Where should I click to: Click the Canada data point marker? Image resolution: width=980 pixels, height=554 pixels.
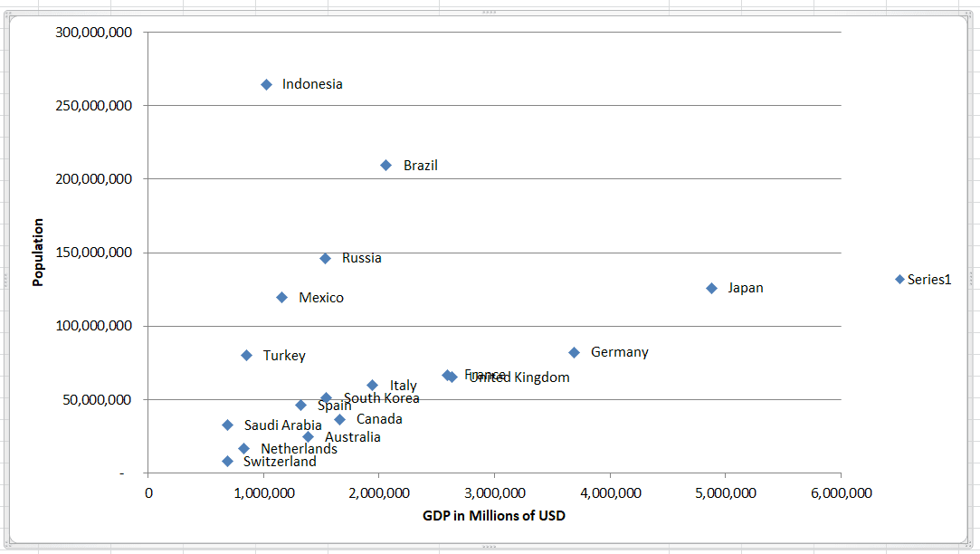click(340, 419)
